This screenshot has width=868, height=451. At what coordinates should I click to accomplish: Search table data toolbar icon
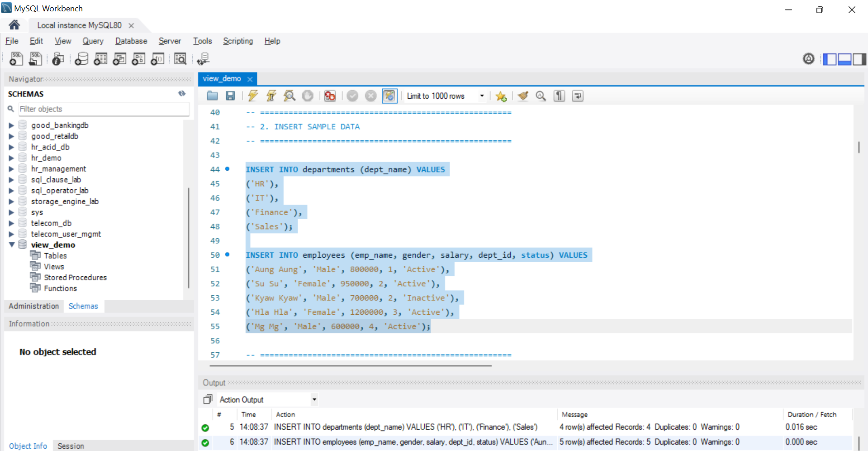pos(180,58)
